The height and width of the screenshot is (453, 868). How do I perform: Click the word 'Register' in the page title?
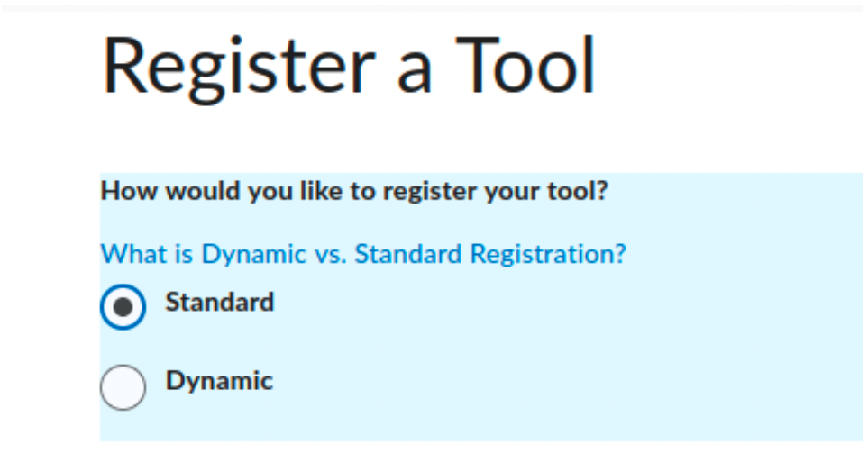pyautogui.click(x=239, y=68)
